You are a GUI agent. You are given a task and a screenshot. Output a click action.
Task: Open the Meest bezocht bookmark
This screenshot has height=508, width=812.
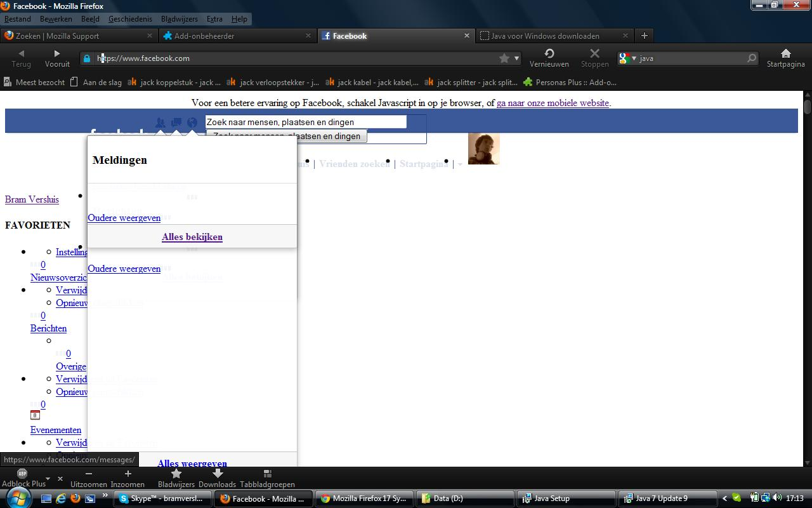click(34, 82)
